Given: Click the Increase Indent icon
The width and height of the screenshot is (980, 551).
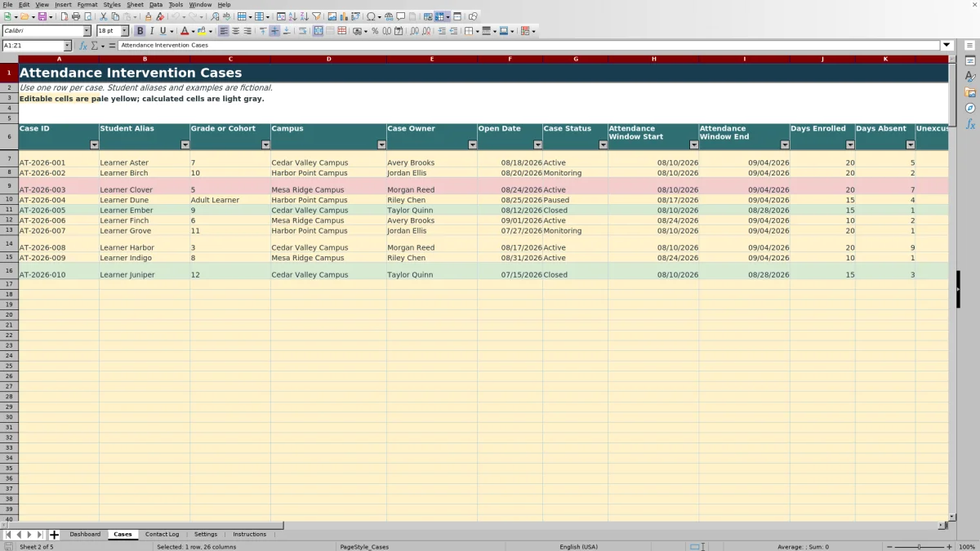Looking at the screenshot, I should 442,31.
